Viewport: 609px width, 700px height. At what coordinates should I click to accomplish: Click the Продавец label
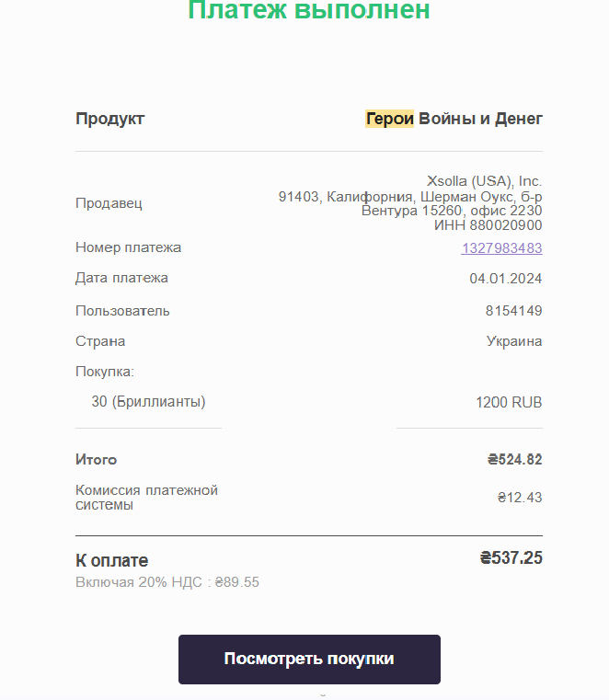(x=109, y=203)
